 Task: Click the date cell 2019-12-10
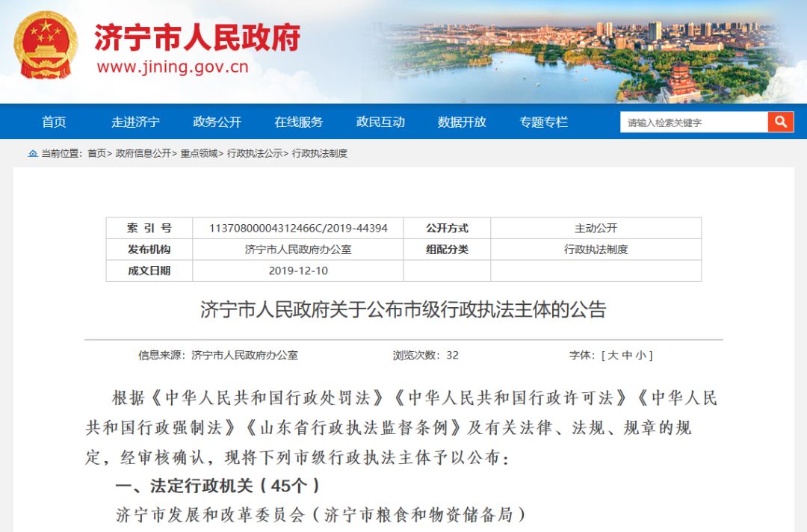(298, 270)
